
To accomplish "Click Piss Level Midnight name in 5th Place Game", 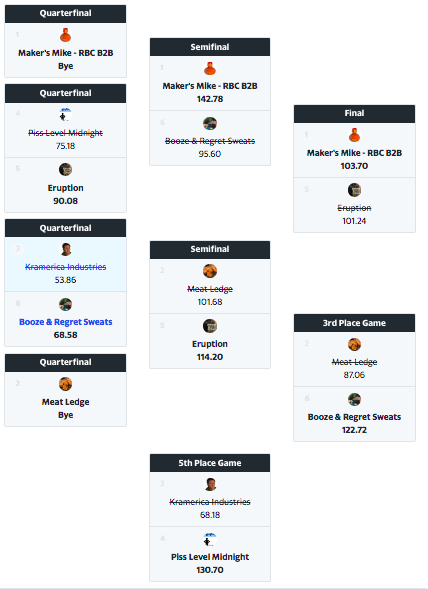I will (x=210, y=557).
